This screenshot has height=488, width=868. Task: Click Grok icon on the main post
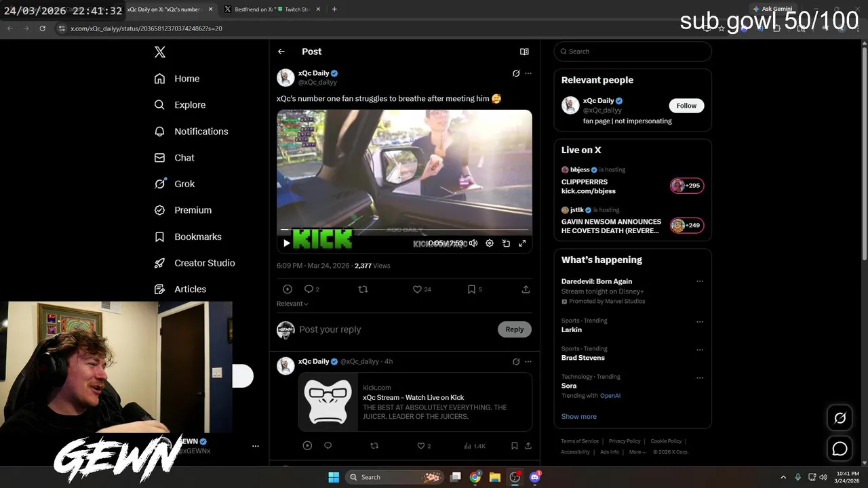pos(516,73)
